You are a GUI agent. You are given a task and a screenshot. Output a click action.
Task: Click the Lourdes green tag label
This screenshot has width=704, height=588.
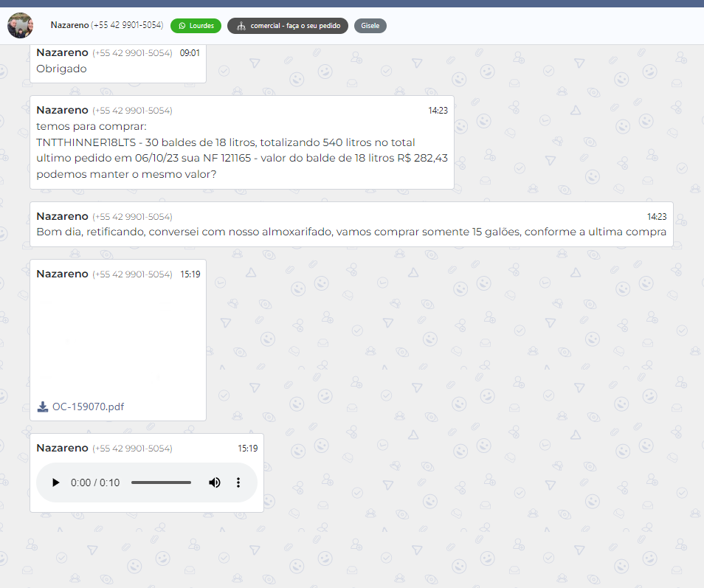pyautogui.click(x=201, y=26)
